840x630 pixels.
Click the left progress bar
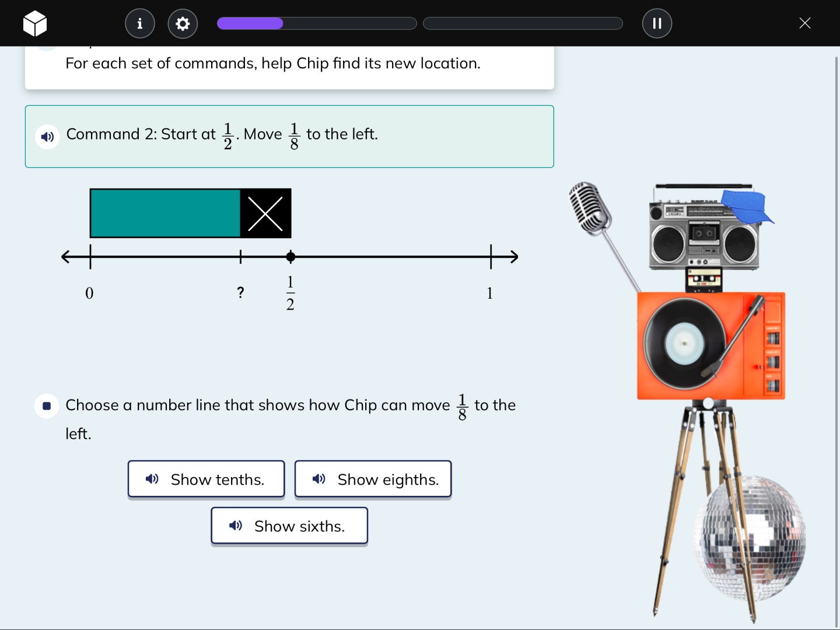tap(317, 23)
